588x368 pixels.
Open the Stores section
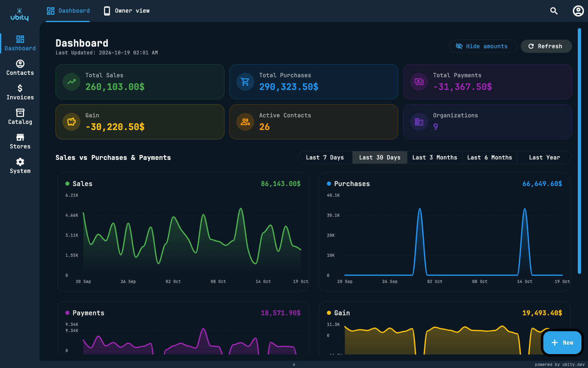click(20, 141)
